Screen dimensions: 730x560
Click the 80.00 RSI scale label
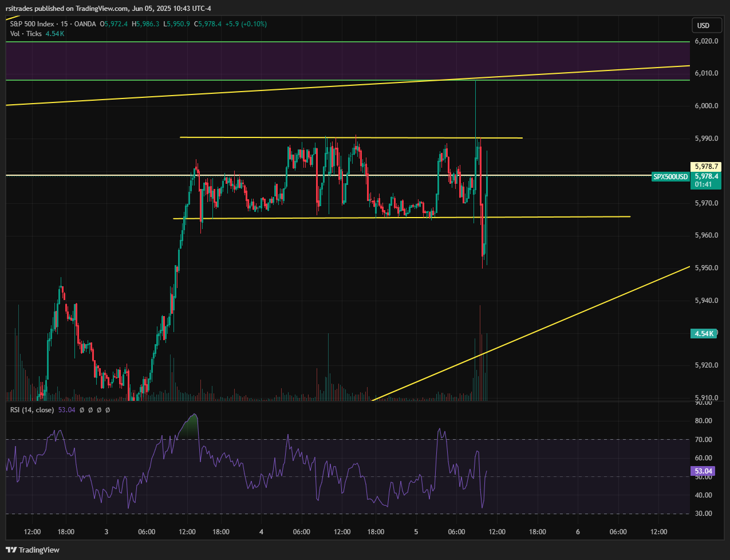tap(704, 421)
